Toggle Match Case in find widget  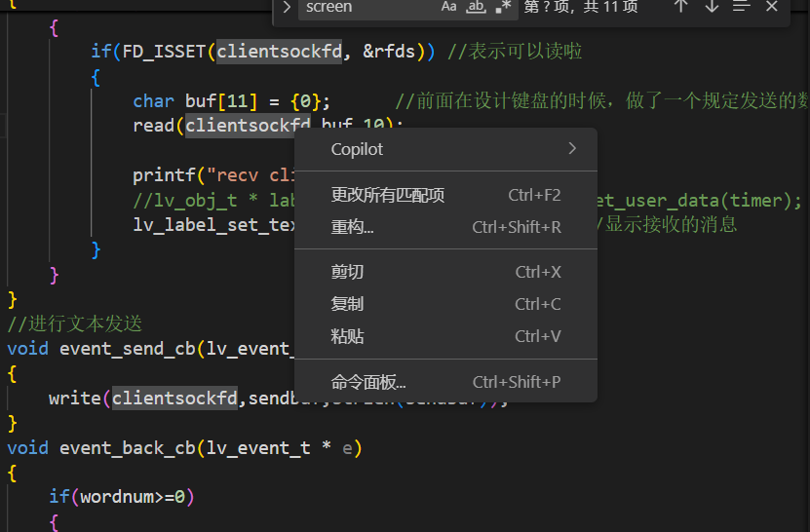448,7
